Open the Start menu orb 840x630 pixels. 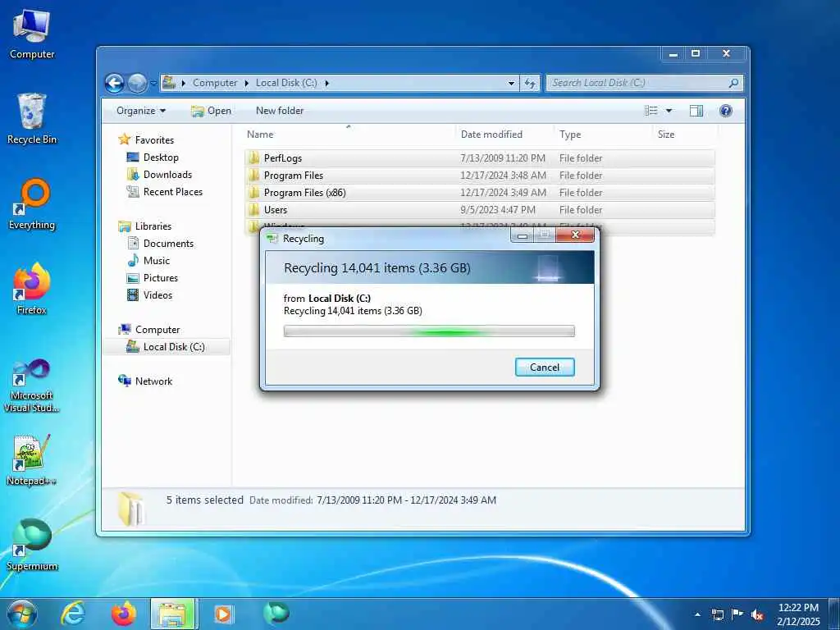click(22, 614)
